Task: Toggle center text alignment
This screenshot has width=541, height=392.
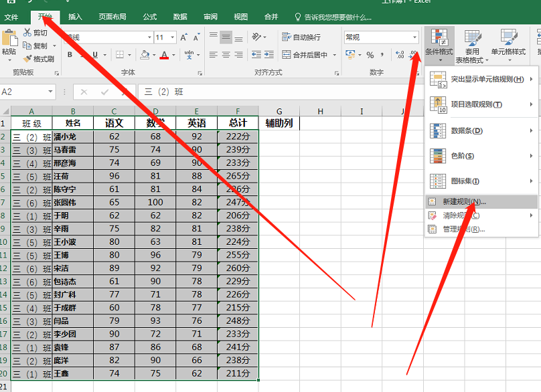Action: click(x=226, y=54)
